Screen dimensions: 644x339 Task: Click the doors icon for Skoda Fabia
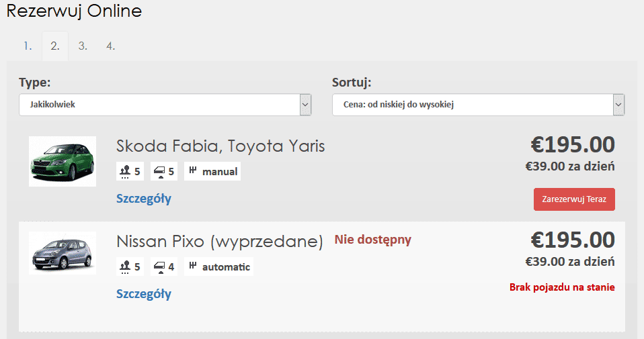click(159, 172)
